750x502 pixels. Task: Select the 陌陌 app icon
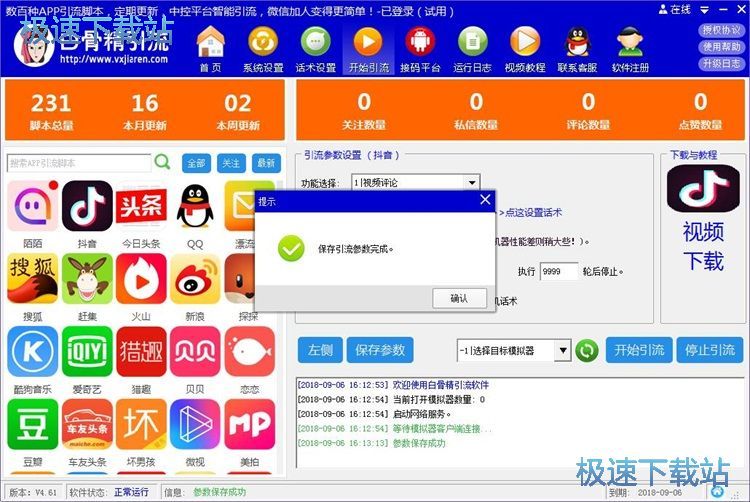click(x=33, y=206)
